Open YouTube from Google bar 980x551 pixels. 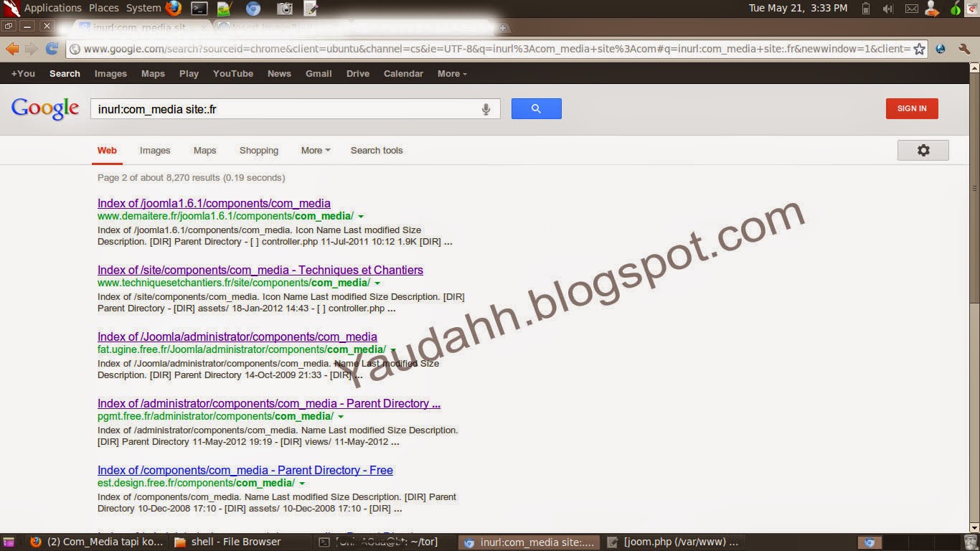233,73
